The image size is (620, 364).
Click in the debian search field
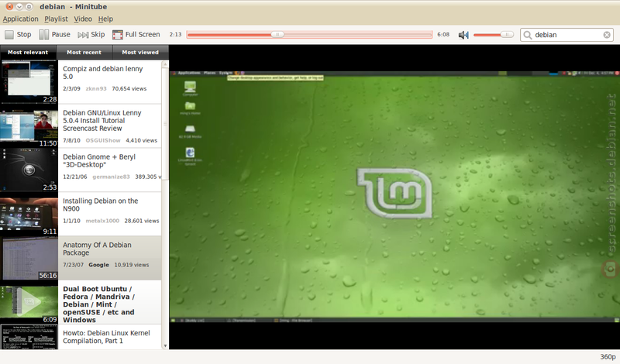coord(567,35)
